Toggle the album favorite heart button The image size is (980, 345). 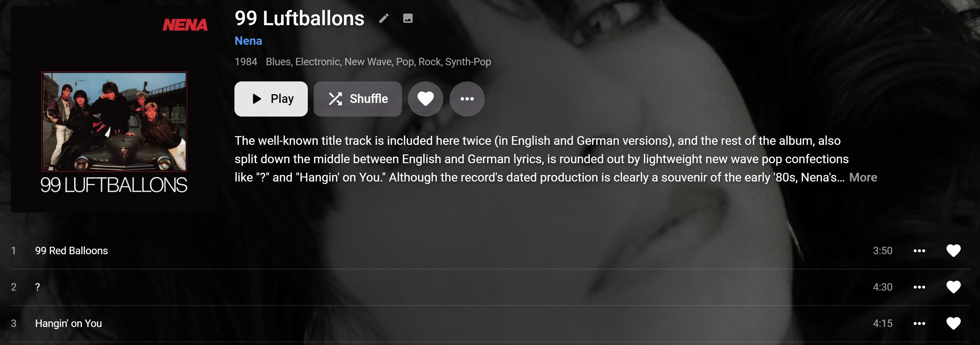click(425, 99)
